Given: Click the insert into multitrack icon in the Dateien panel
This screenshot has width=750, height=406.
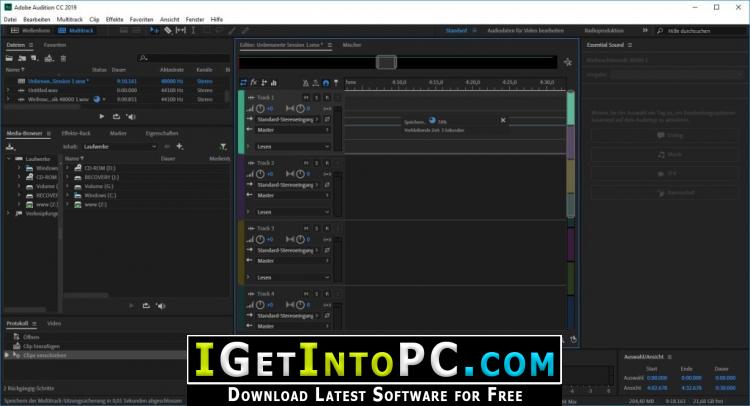Looking at the screenshot, I should (49, 58).
